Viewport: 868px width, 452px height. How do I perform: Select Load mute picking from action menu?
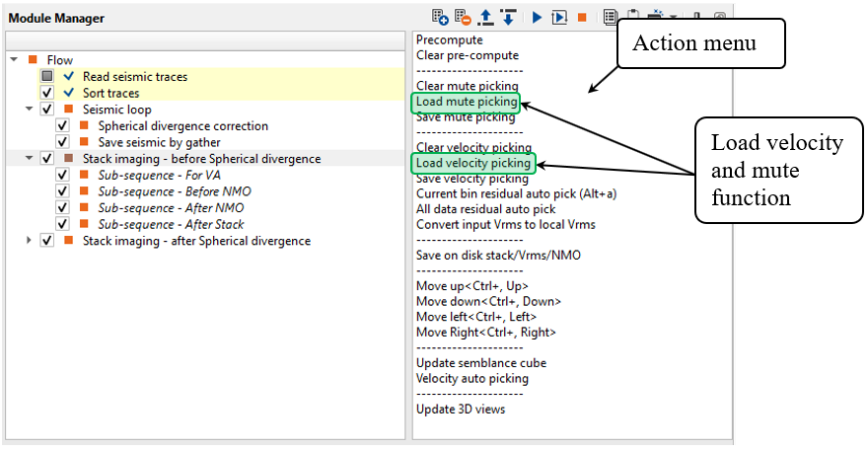click(464, 102)
